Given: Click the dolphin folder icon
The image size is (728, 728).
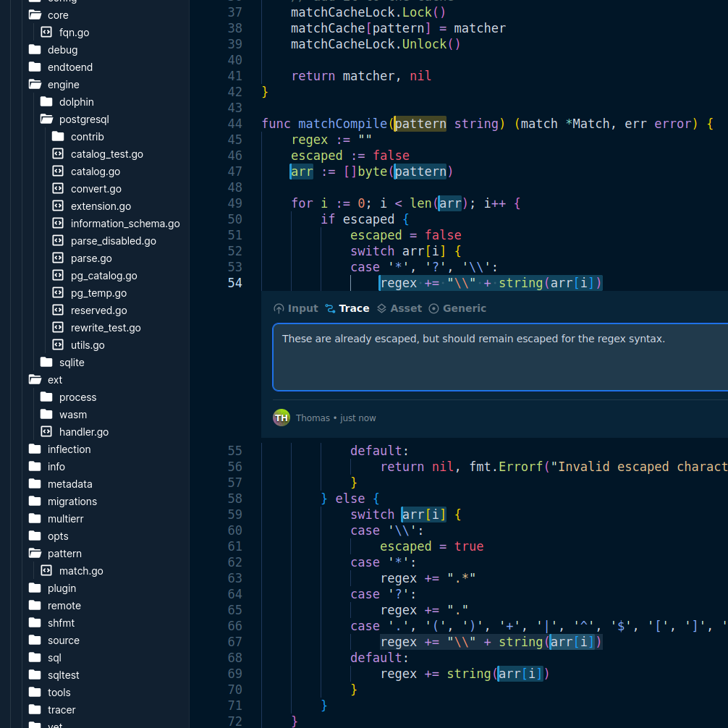Looking at the screenshot, I should pyautogui.click(x=46, y=102).
